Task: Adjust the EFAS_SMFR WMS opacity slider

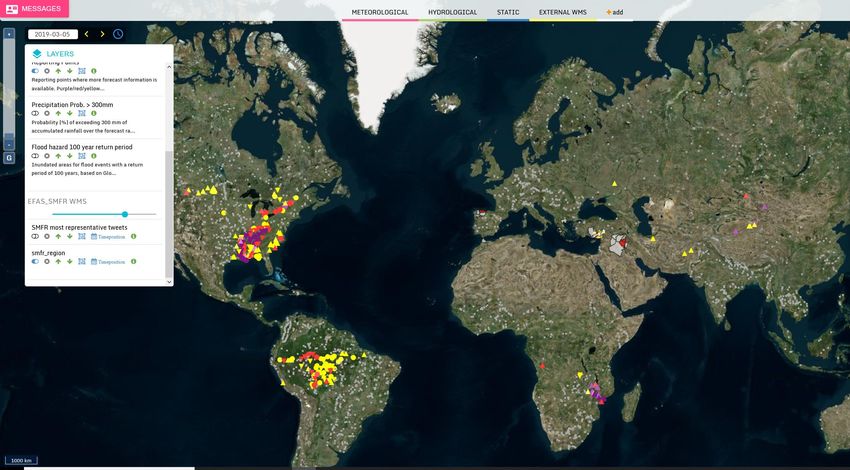Action: pos(124,214)
